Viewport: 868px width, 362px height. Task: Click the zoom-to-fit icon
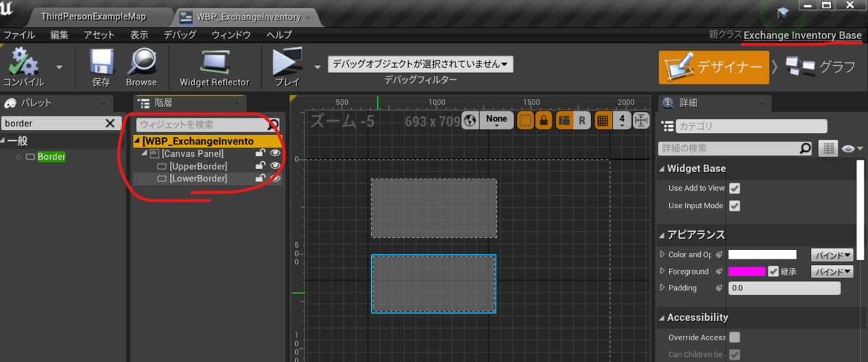point(642,121)
